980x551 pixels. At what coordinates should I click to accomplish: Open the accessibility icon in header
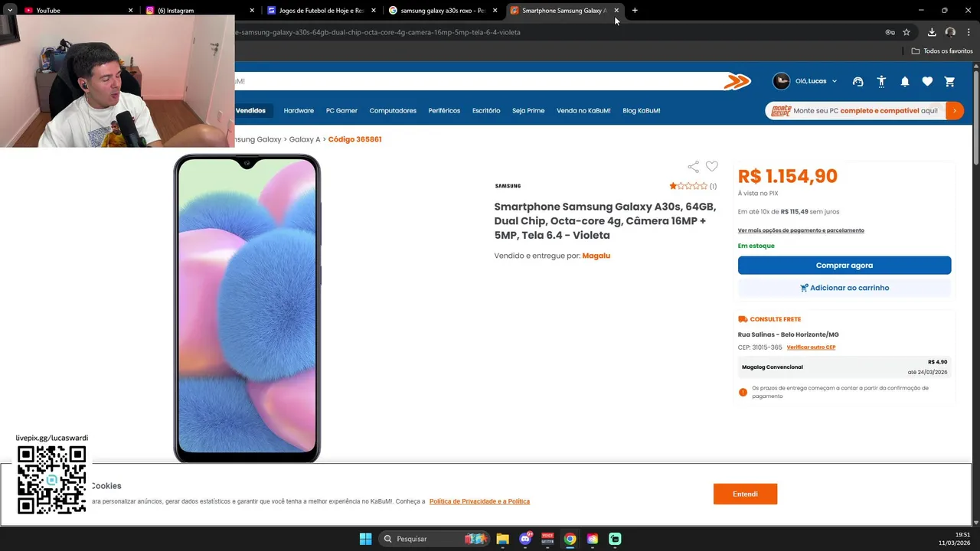coord(882,81)
